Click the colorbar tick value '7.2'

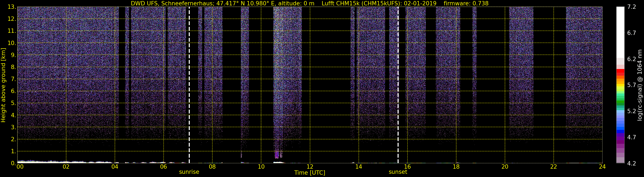click(x=631, y=7)
